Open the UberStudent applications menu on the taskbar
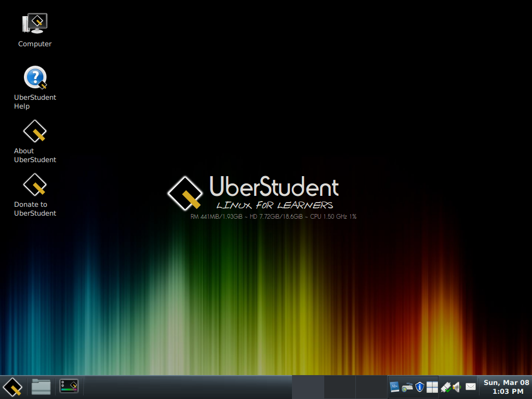 point(12,387)
